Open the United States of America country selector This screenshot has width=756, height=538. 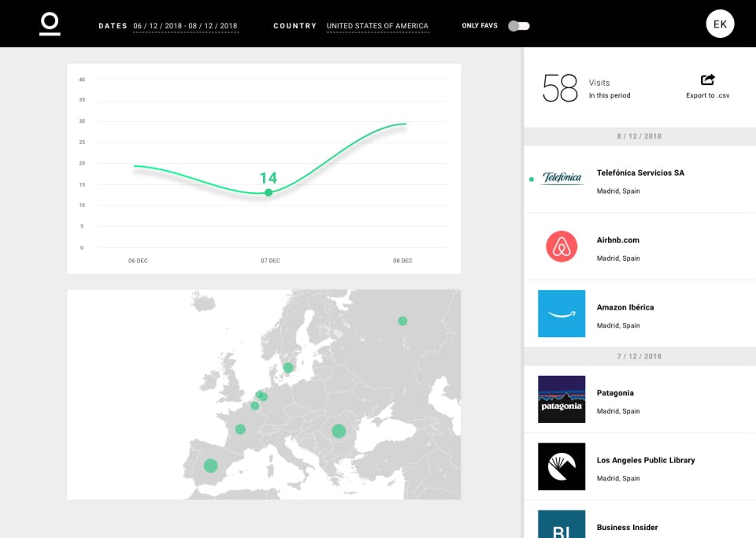(x=377, y=26)
